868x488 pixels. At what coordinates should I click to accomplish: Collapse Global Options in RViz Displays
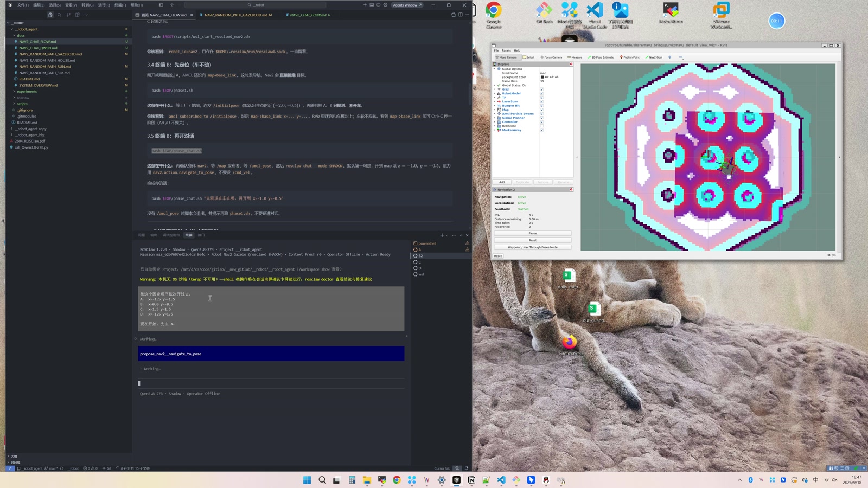(495, 69)
